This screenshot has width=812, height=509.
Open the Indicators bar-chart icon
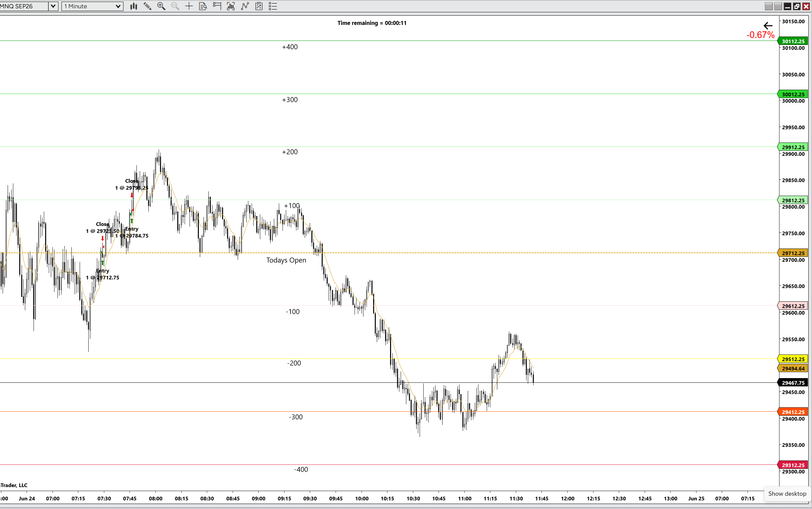click(x=231, y=6)
